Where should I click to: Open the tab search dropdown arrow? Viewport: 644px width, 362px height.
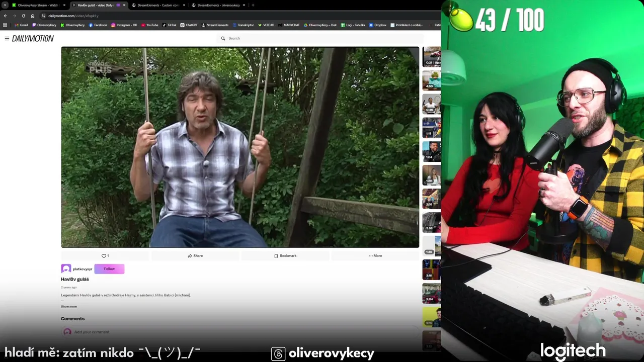pos(5,5)
